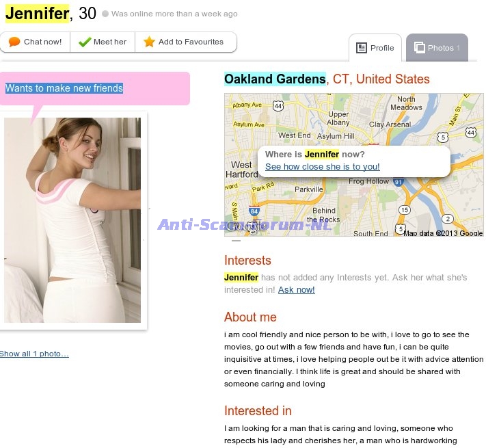Viewport: 486px width, 448px height.
Task: Click the Meet her button
Action: click(x=103, y=42)
